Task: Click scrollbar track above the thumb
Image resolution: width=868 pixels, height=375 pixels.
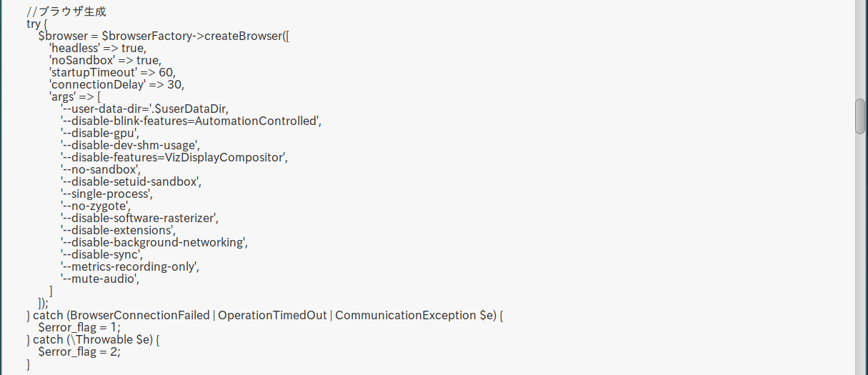Action: pos(861,43)
